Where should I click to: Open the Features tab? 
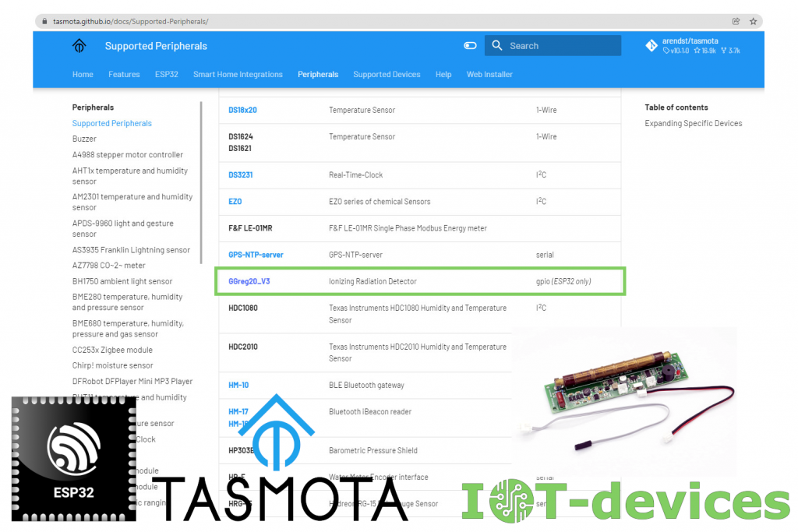pyautogui.click(x=124, y=74)
